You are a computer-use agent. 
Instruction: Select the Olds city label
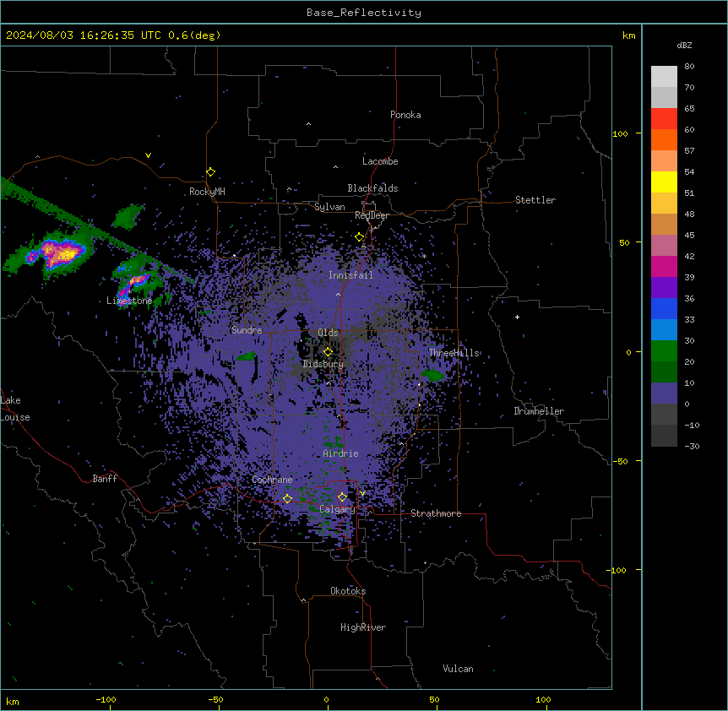point(328,333)
